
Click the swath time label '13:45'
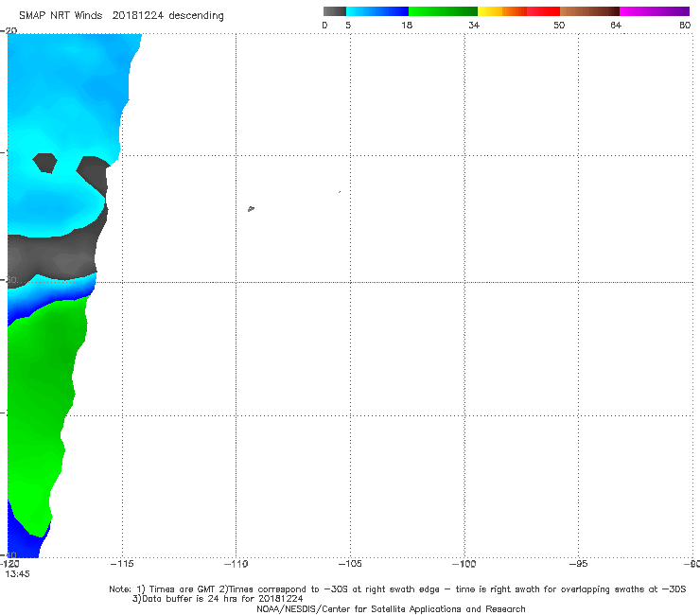[17, 574]
